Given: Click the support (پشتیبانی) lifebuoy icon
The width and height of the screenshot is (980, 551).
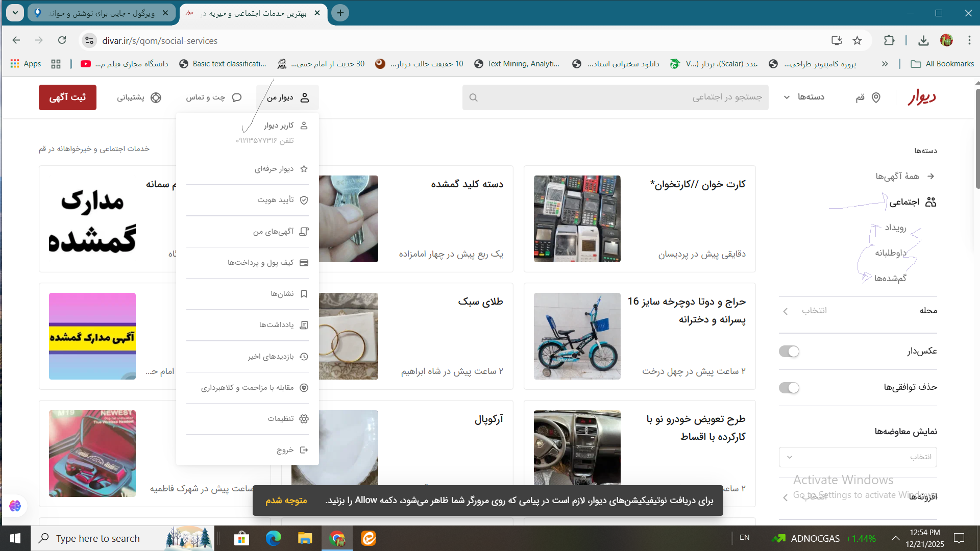Looking at the screenshot, I should click(x=156, y=97).
